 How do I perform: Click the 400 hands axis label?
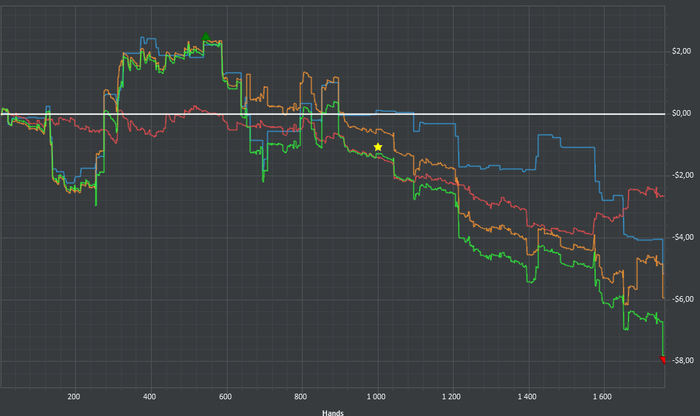(x=150, y=396)
